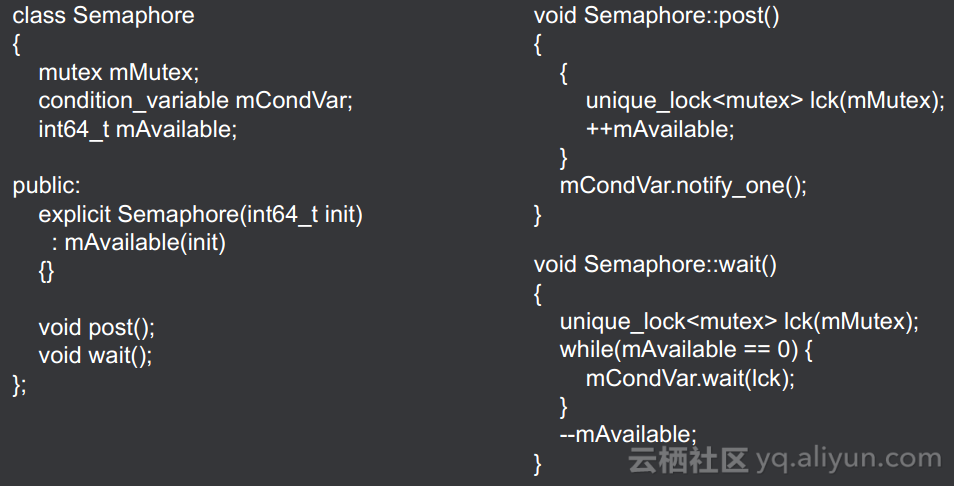Click the "condition_variable mCondVar;" line

195,101
